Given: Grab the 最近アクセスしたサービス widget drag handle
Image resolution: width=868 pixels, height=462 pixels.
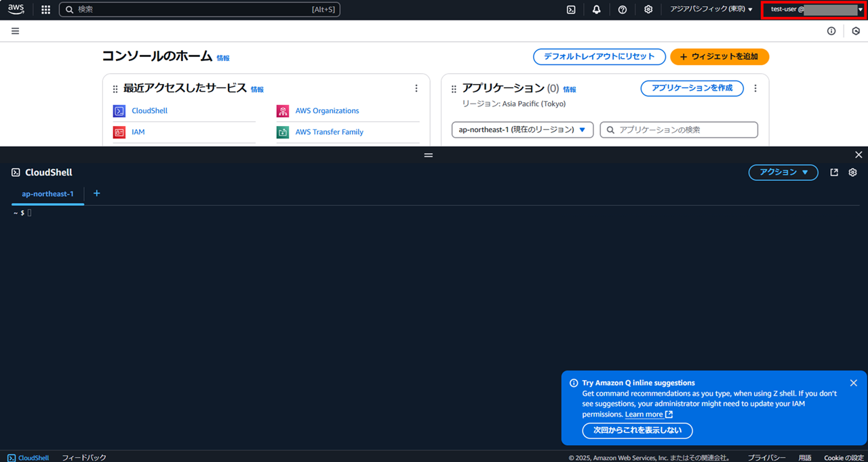Looking at the screenshot, I should coord(115,89).
